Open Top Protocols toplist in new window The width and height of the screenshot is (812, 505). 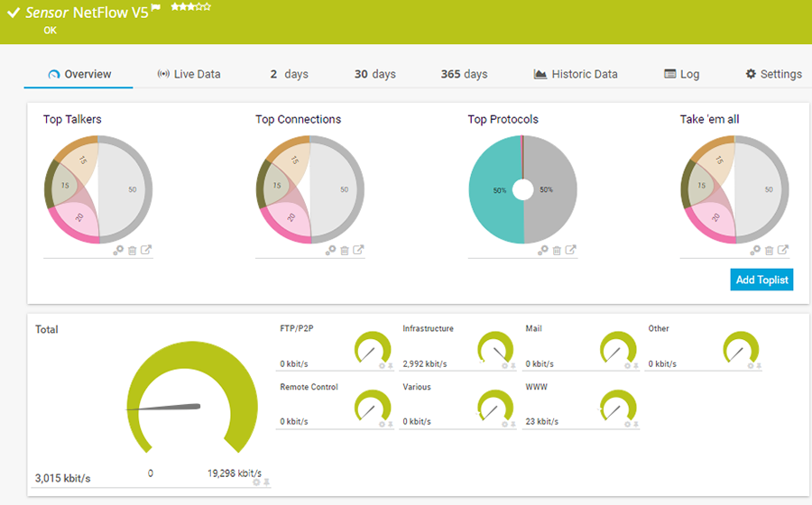(x=571, y=250)
